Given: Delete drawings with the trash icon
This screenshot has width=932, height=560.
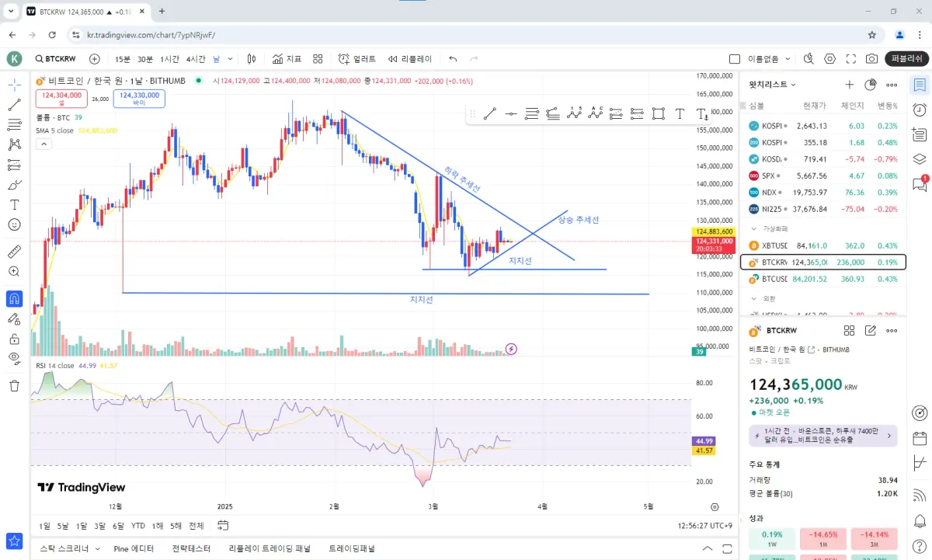Looking at the screenshot, I should [x=14, y=385].
